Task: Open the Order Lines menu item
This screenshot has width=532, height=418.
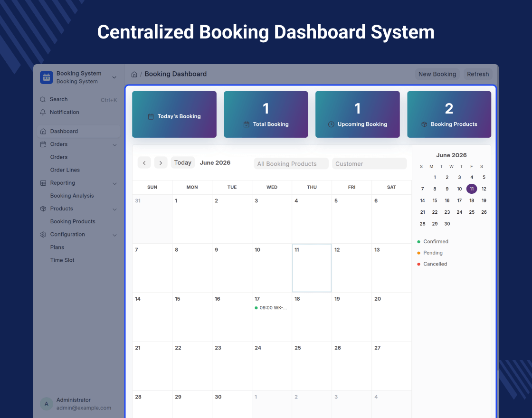Action: coord(65,170)
